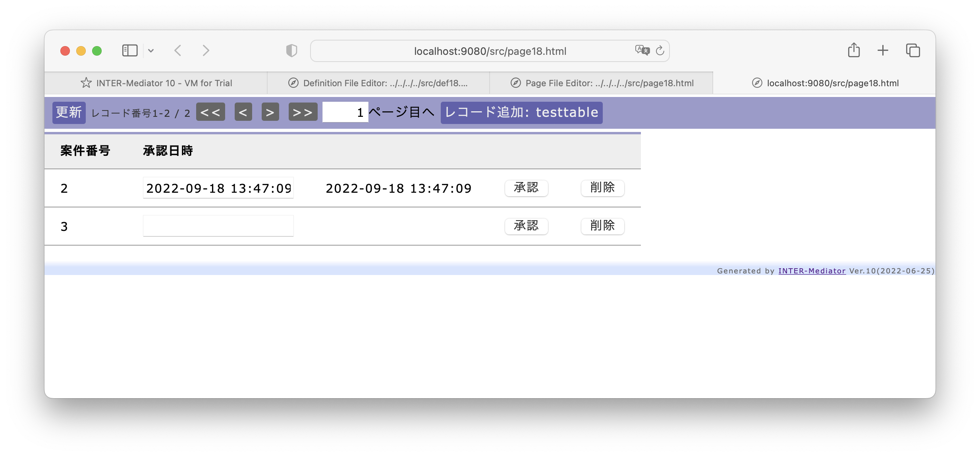Jump to first page with << button
980x457 pixels.
pyautogui.click(x=210, y=112)
